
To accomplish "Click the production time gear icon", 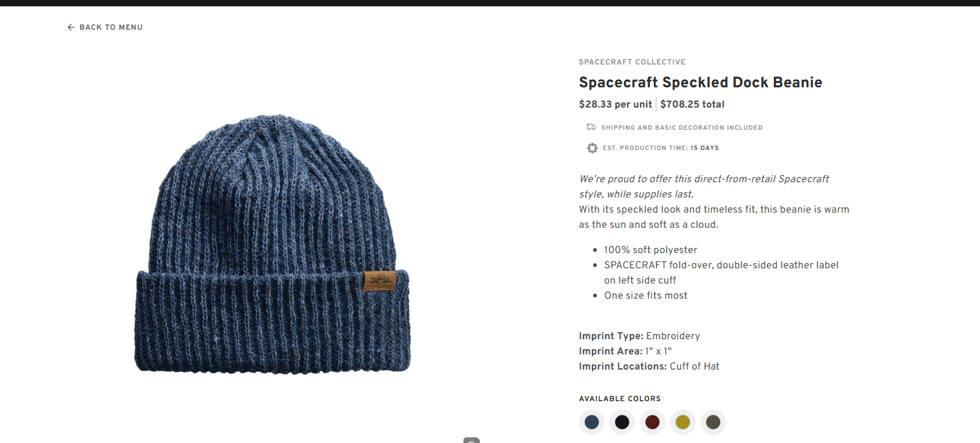I will [x=592, y=148].
